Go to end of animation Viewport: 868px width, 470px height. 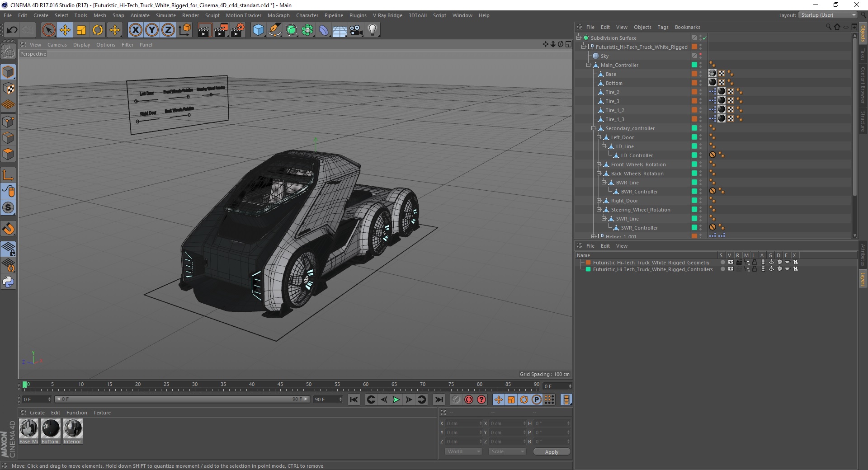point(439,399)
